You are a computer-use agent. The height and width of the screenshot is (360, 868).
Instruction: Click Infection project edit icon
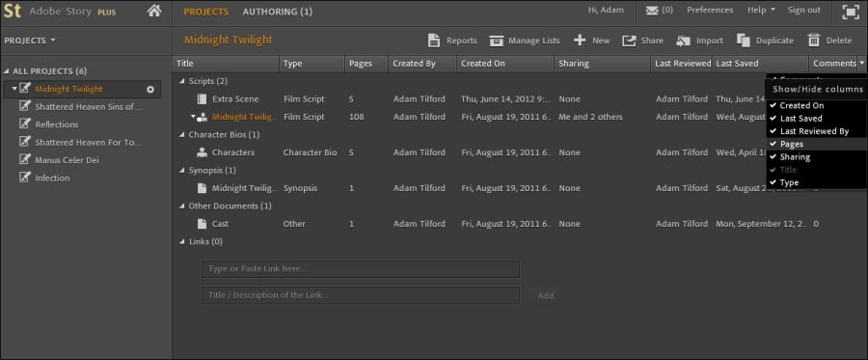(x=24, y=178)
